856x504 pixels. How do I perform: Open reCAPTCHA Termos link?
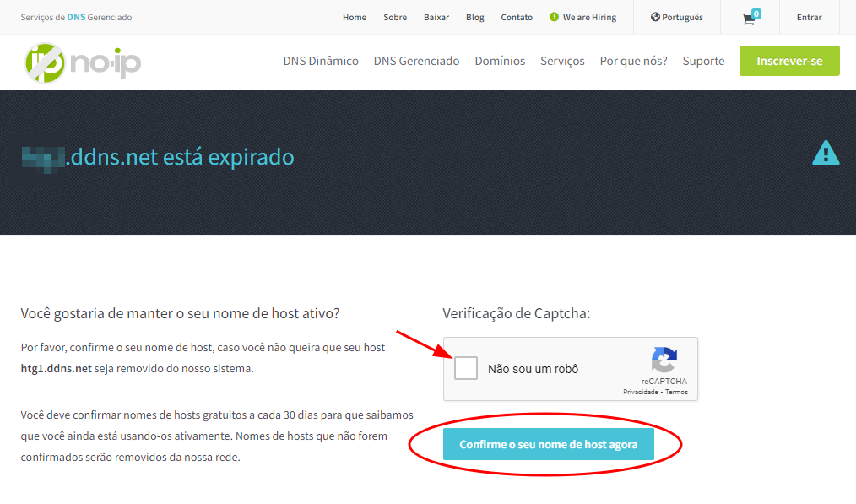[x=676, y=392]
